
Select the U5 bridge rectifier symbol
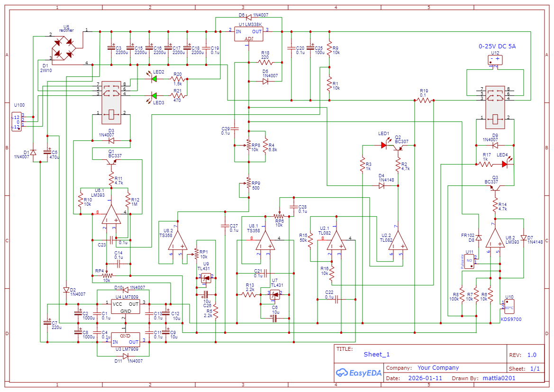64,47
